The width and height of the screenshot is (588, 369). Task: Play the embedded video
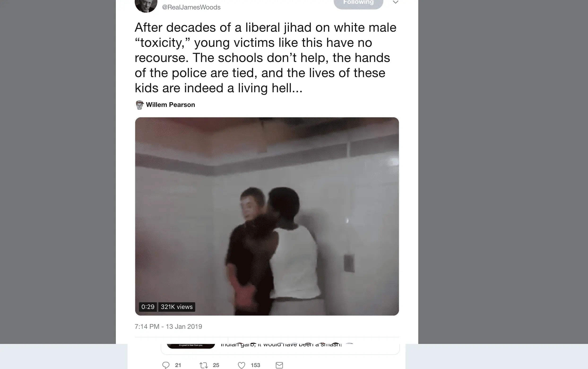[267, 216]
